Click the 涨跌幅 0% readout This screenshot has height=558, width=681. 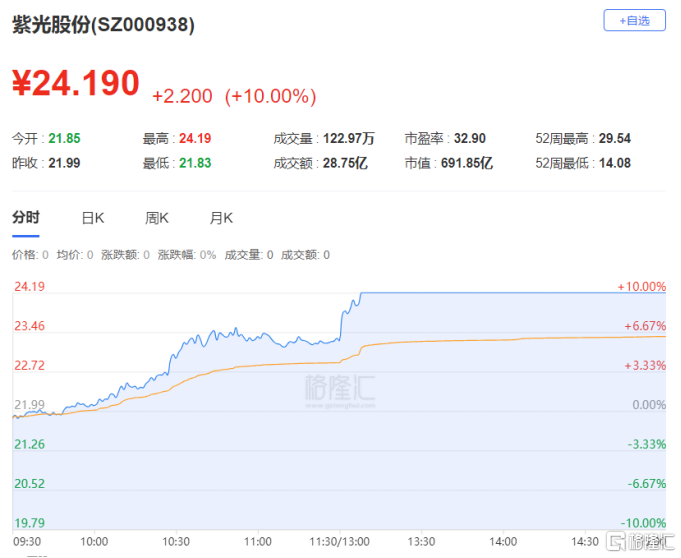(x=187, y=255)
